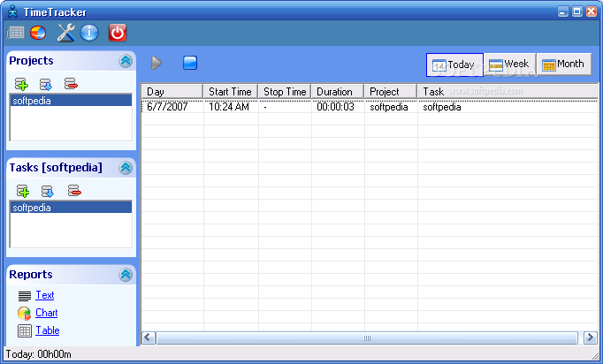The width and height of the screenshot is (603, 364).
Task: Click the Table report grid icon
Action: point(25,331)
